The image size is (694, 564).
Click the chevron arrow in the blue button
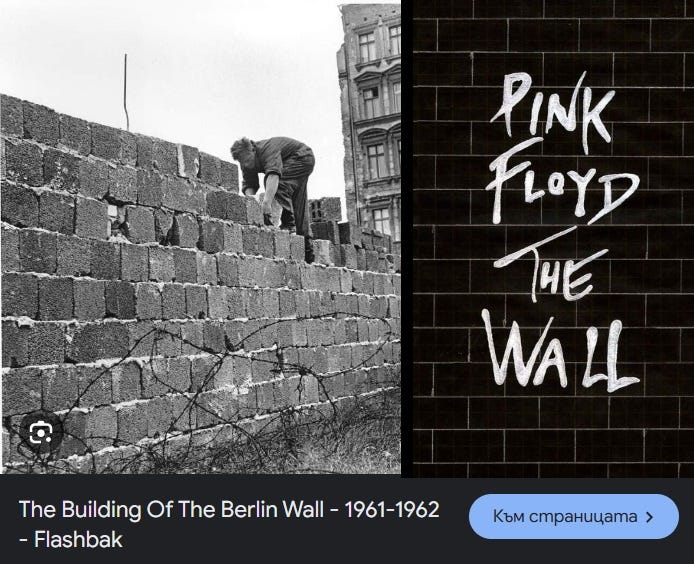coord(649,517)
